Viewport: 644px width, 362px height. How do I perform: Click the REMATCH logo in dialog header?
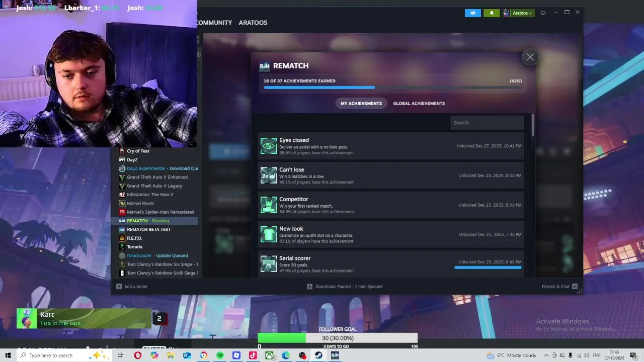click(265, 66)
